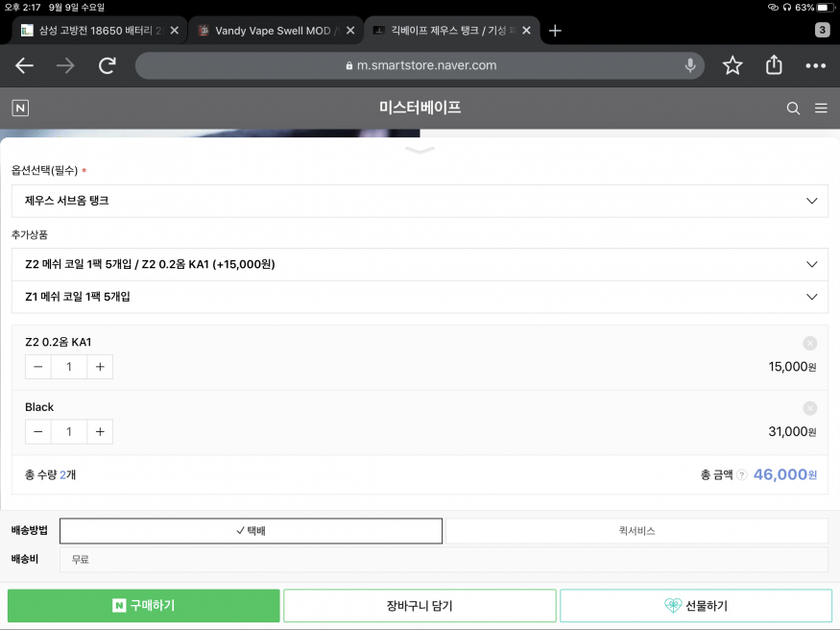Tap the Naver N logo icon
840x630 pixels.
(20, 109)
